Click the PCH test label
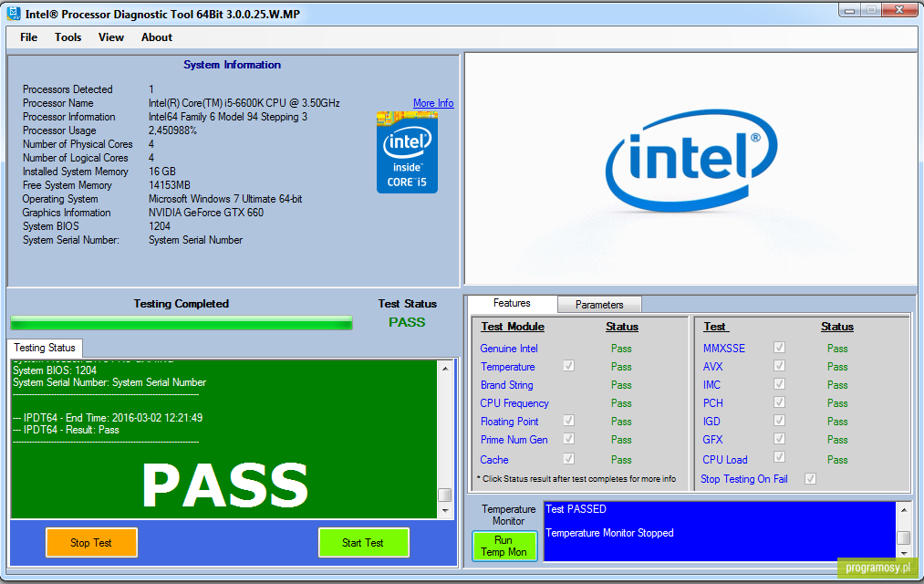This screenshot has height=584, width=924. tap(713, 403)
